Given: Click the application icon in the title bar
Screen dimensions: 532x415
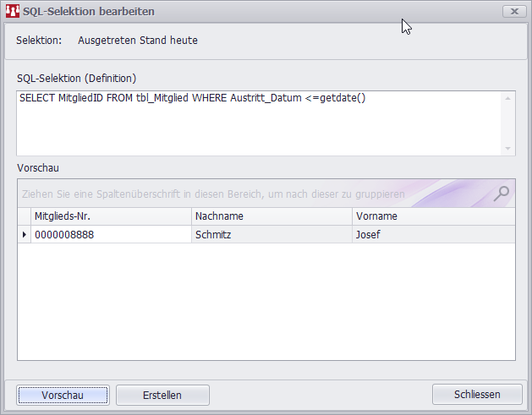Looking at the screenshot, I should [x=13, y=12].
